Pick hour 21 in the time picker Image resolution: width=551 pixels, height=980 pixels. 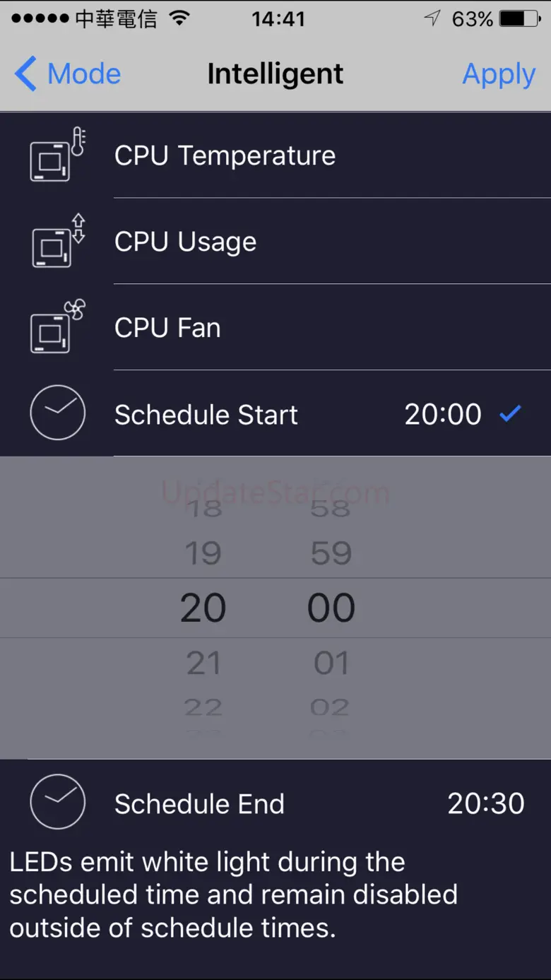203,663
